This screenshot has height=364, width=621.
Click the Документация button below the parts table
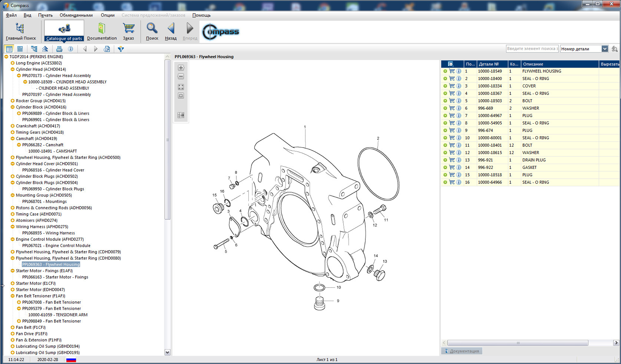[462, 351]
